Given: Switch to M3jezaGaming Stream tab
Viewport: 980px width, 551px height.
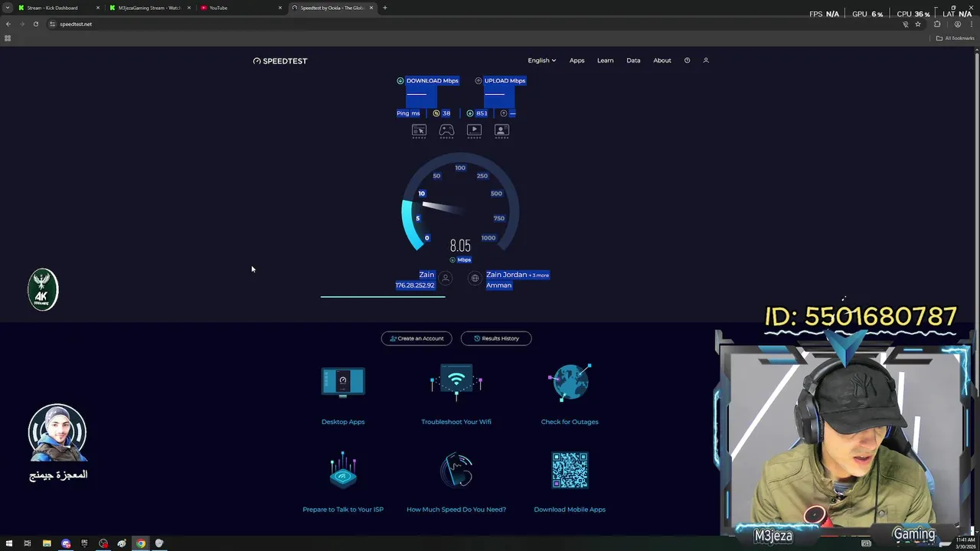Looking at the screenshot, I should coord(149,8).
